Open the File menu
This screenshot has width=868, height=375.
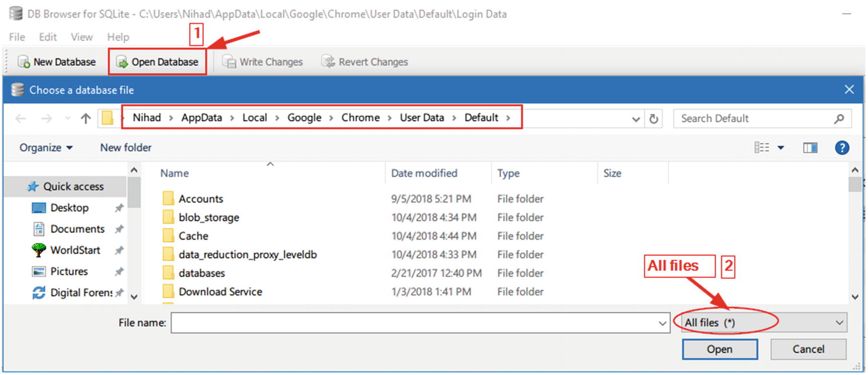(x=17, y=37)
